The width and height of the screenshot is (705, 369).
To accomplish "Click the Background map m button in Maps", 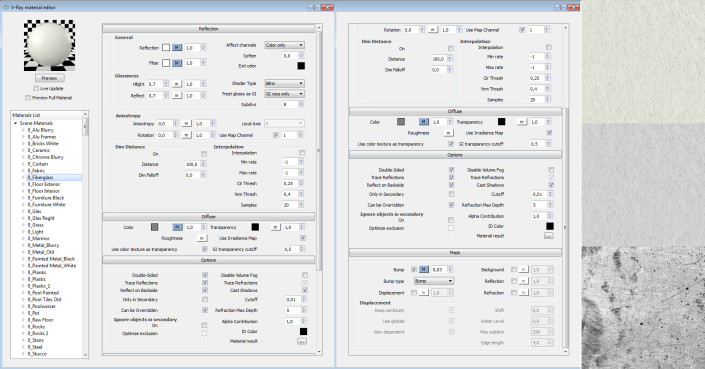I will 523,269.
